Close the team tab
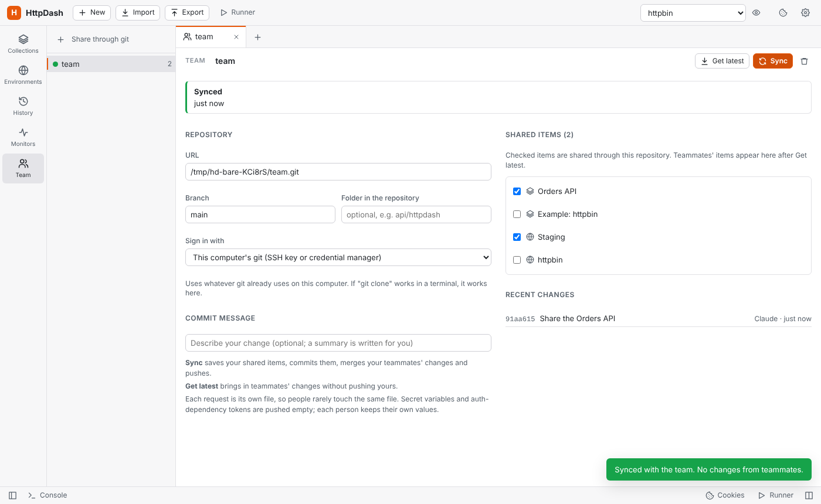This screenshot has width=821, height=504. click(x=236, y=37)
